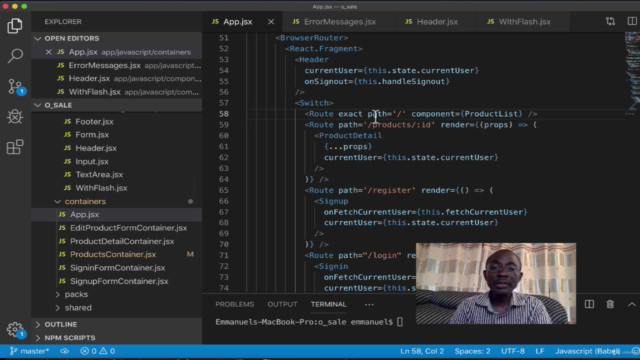Screen dimensions: 640x360
Task: Click the '/register' route path text
Action: 390,190
